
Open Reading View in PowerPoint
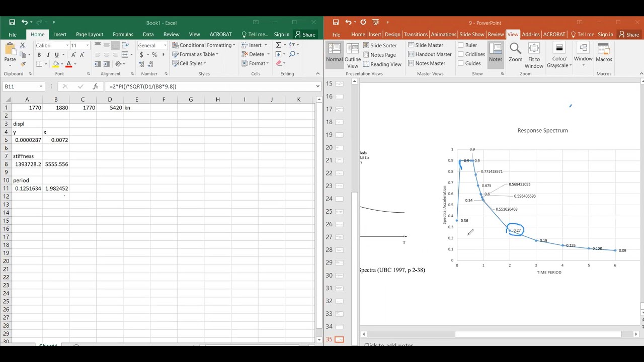point(382,64)
